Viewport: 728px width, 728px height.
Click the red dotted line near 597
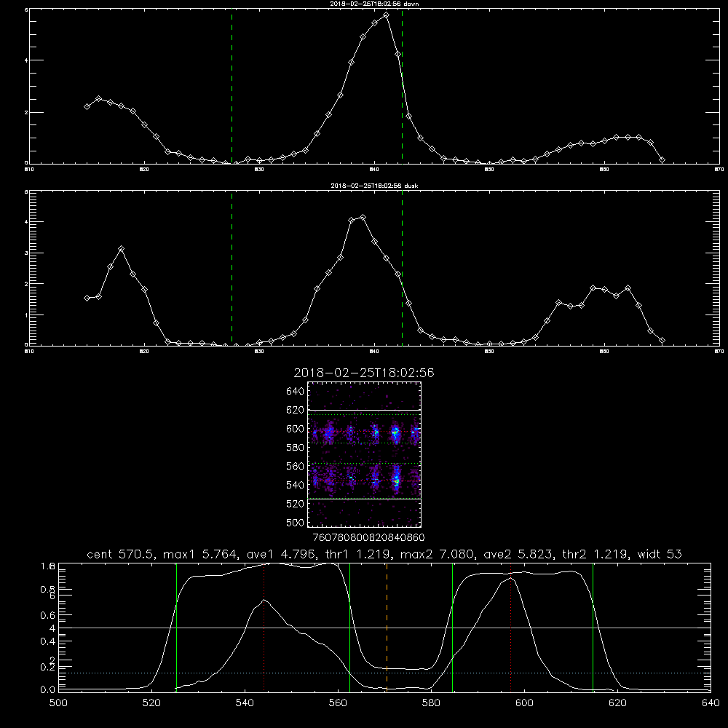tap(511, 627)
